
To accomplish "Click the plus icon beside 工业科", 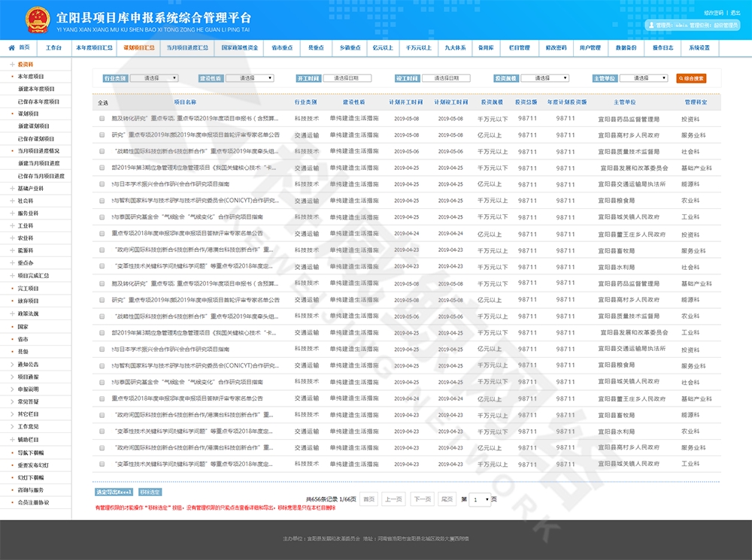I will pyautogui.click(x=11, y=226).
